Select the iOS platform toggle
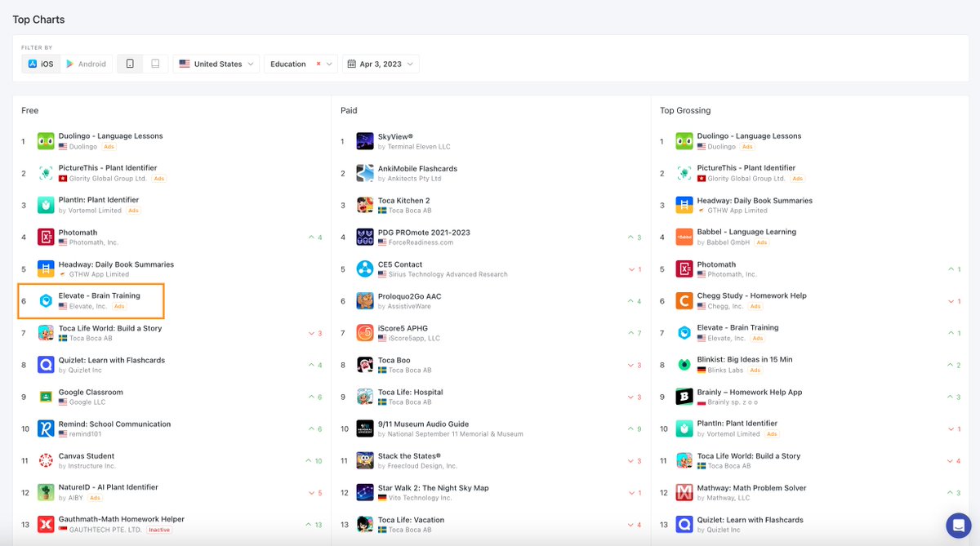Screen dimensions: 980x546 pos(41,64)
